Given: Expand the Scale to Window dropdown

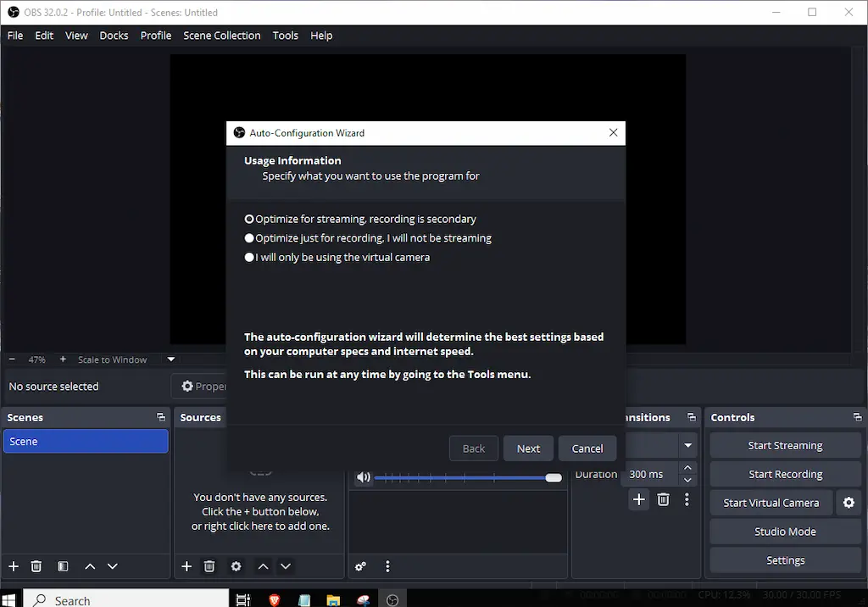Looking at the screenshot, I should click(171, 359).
